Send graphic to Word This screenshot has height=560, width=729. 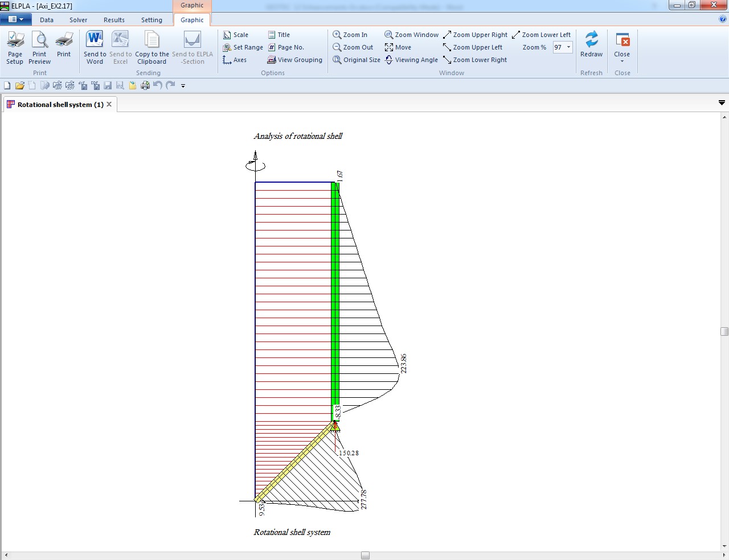coord(95,48)
